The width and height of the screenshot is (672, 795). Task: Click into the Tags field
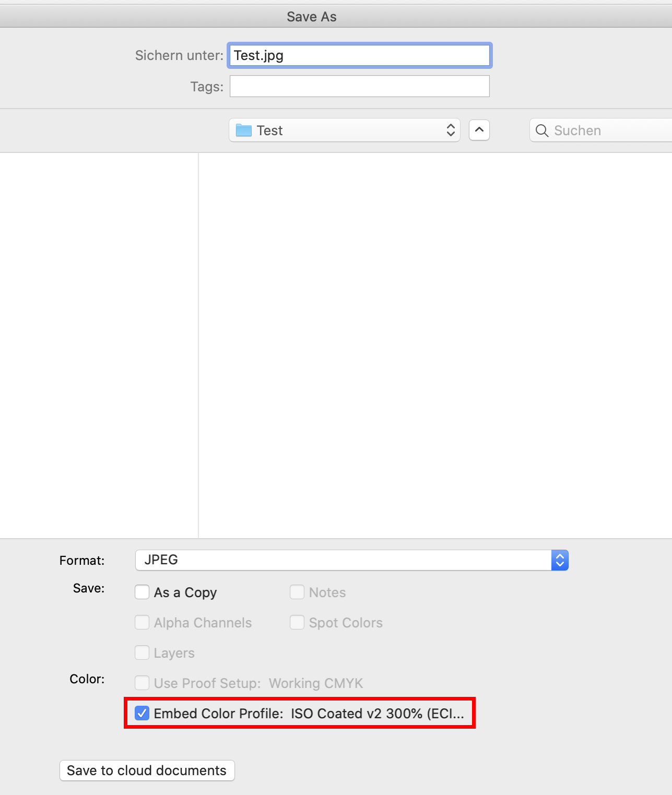point(359,87)
